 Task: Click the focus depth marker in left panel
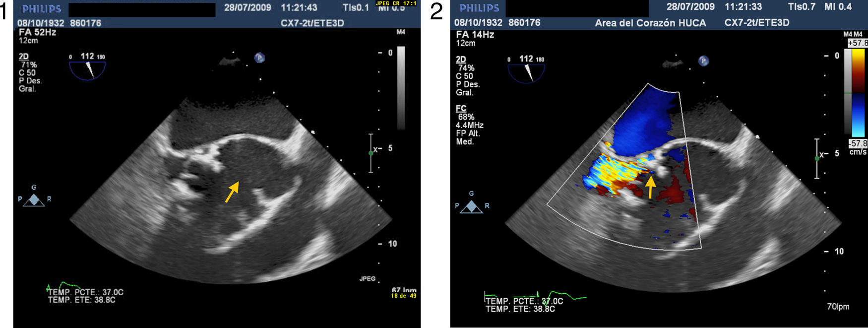(371, 153)
